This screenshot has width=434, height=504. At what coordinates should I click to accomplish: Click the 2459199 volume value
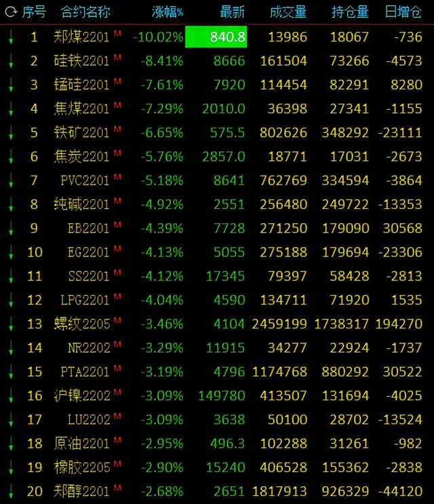pos(279,324)
